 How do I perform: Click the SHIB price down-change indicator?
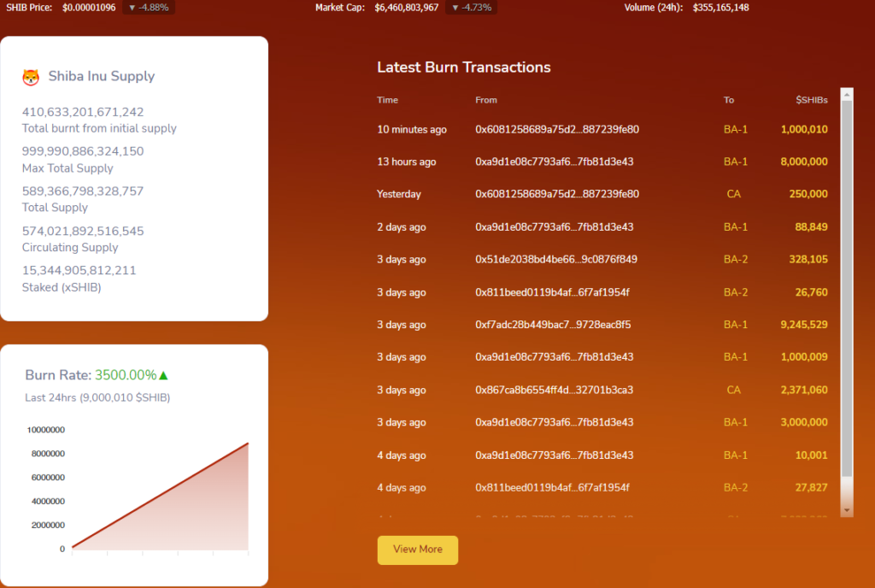(x=149, y=8)
